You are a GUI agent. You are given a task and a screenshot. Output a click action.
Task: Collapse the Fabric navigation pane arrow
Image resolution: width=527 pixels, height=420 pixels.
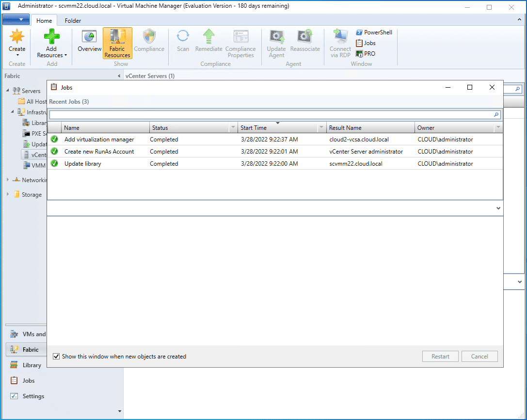pyautogui.click(x=119, y=76)
